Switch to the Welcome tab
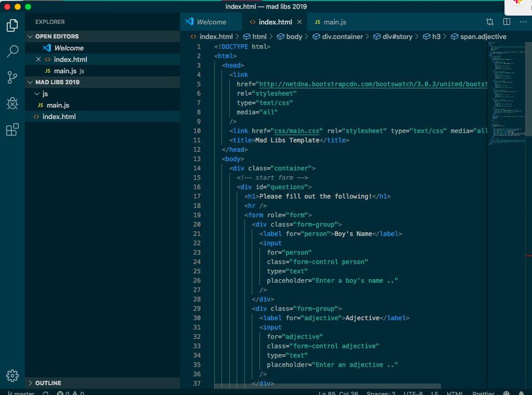The image size is (532, 395). (211, 22)
